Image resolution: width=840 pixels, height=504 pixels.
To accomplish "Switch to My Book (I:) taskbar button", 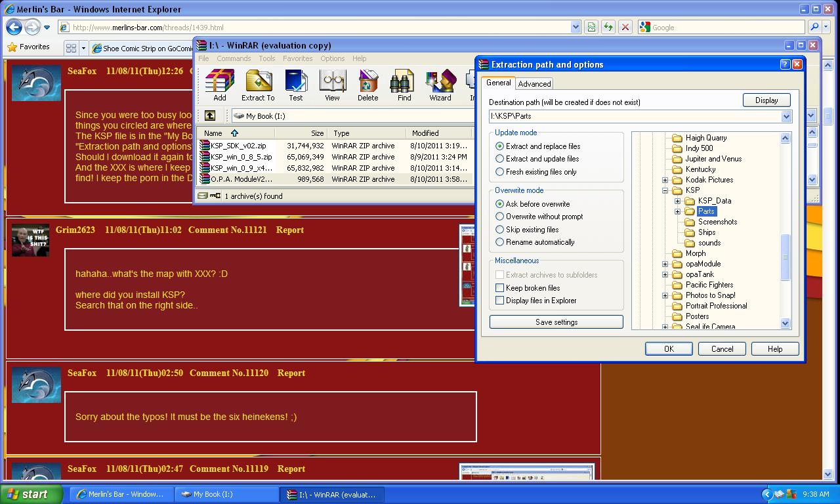I will pos(227,494).
